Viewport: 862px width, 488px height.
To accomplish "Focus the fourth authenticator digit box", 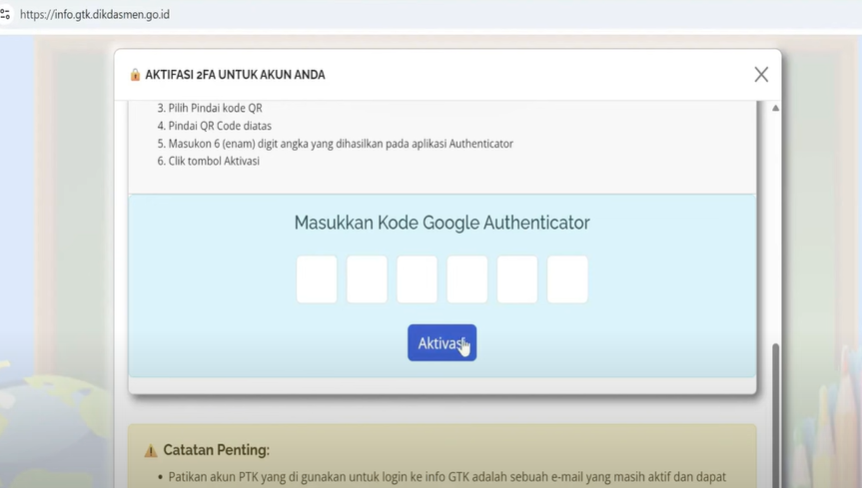I will 467,279.
